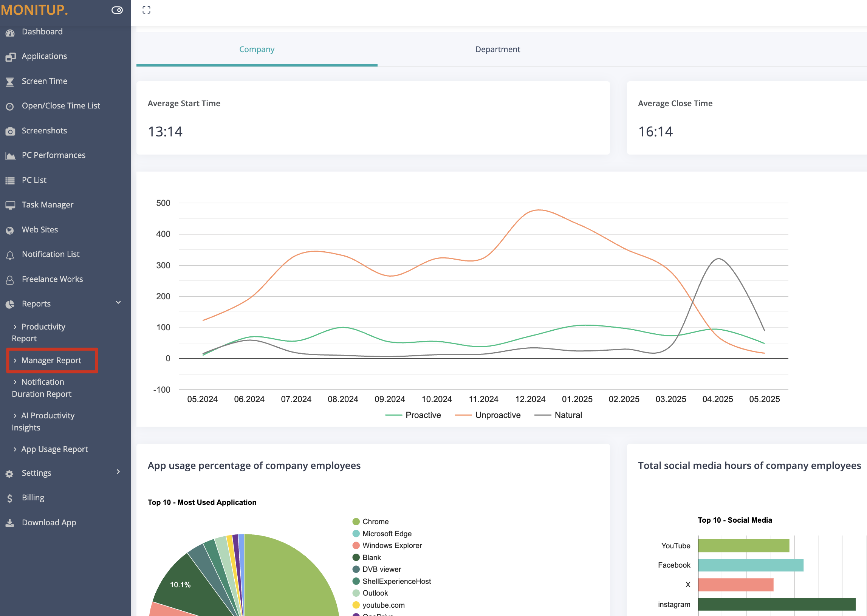Click the Reports pie chart icon

pos(10,304)
